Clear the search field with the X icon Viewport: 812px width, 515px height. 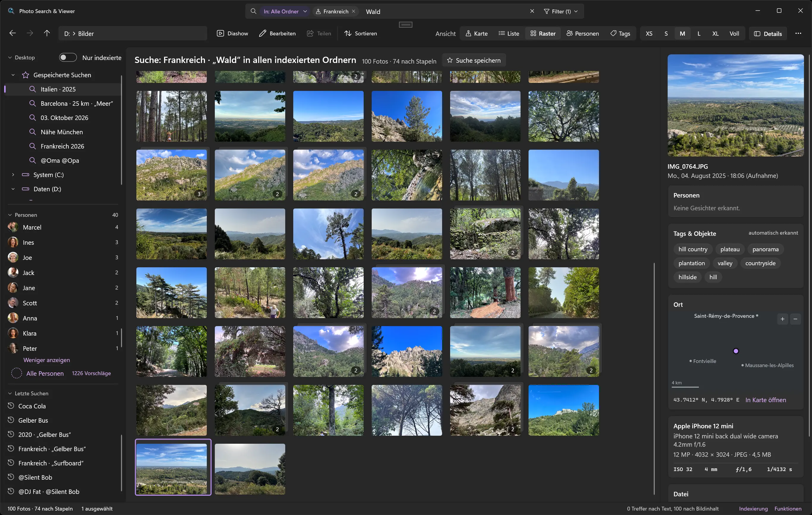pyautogui.click(x=532, y=11)
